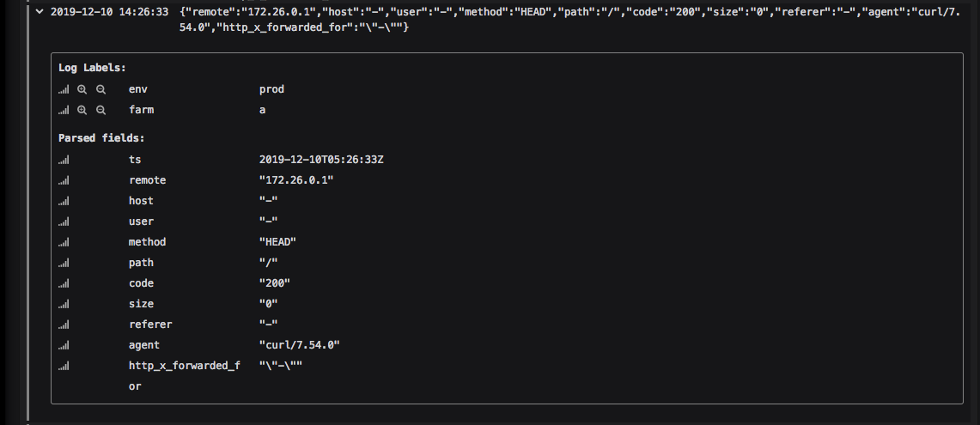
Task: Show stats icon for env label
Action: click(64, 89)
